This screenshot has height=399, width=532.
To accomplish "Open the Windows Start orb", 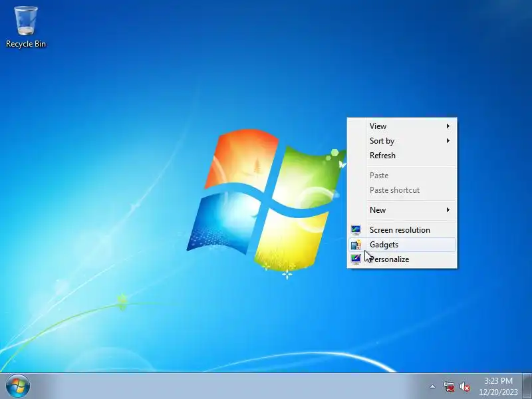I will coord(18,386).
